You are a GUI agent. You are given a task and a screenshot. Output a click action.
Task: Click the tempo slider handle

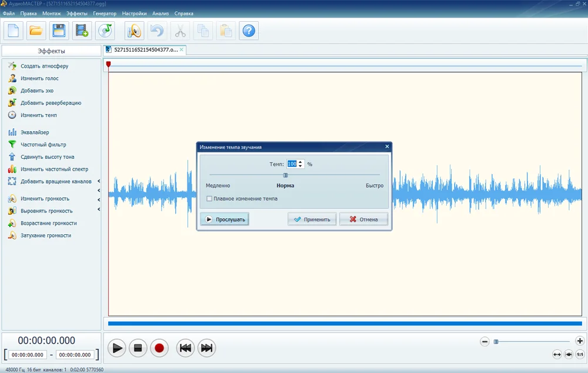point(286,175)
